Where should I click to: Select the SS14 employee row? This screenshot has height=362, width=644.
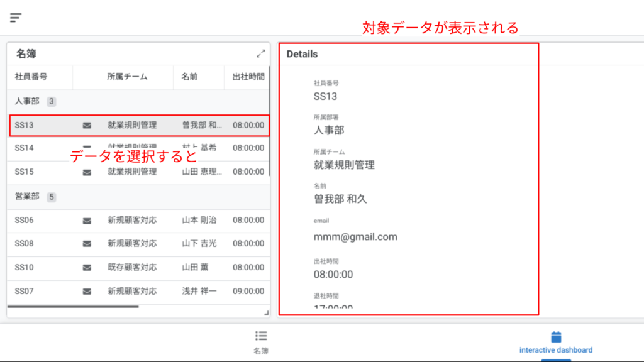click(x=25, y=148)
